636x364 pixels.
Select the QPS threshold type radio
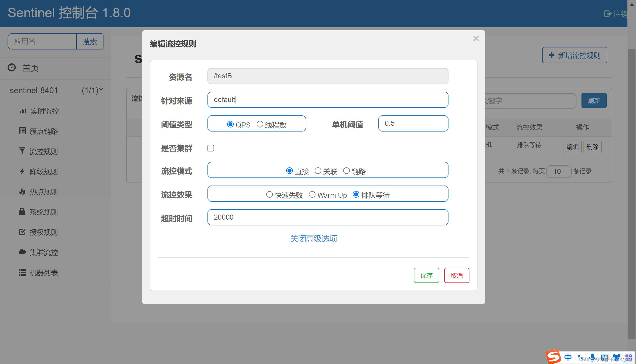point(230,124)
